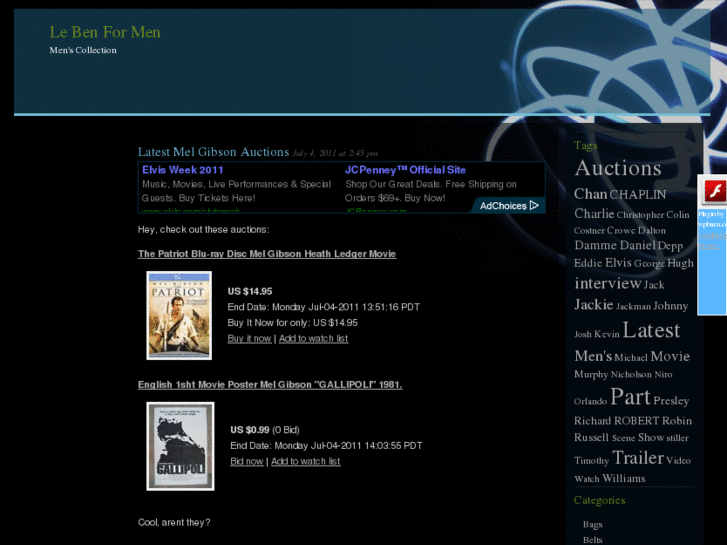Select the Jackman tag
727x545 pixels.
(633, 307)
